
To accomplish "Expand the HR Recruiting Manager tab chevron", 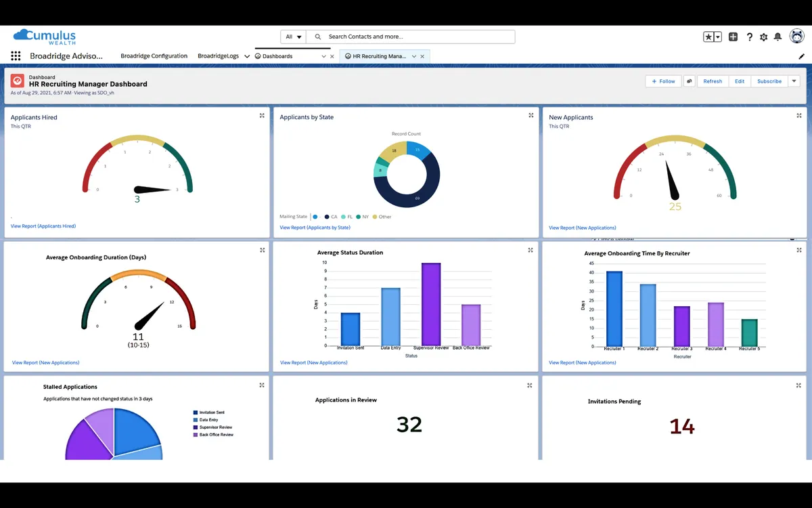I will (x=414, y=56).
